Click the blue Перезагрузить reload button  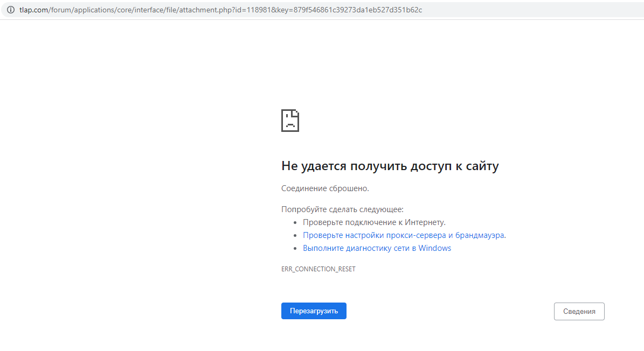[314, 311]
